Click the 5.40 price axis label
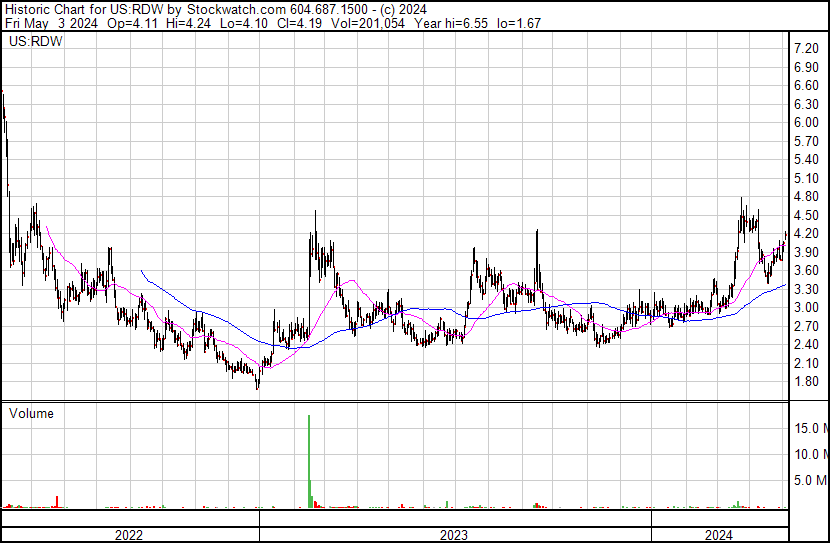Screen dimensions: 830x543 [x=807, y=160]
